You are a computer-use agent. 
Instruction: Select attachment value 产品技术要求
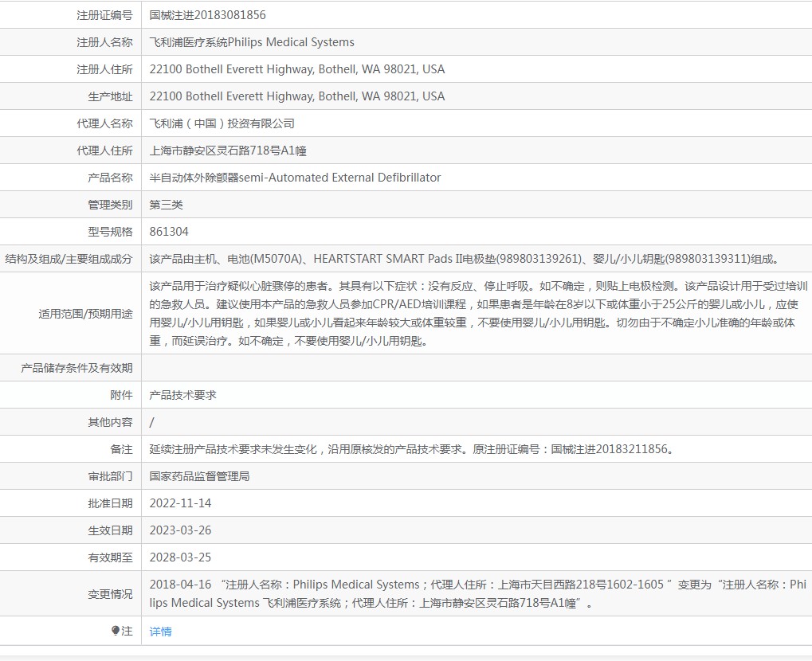182,395
